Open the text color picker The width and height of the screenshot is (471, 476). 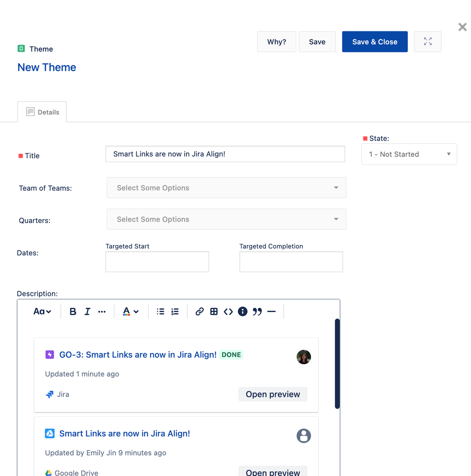click(131, 312)
